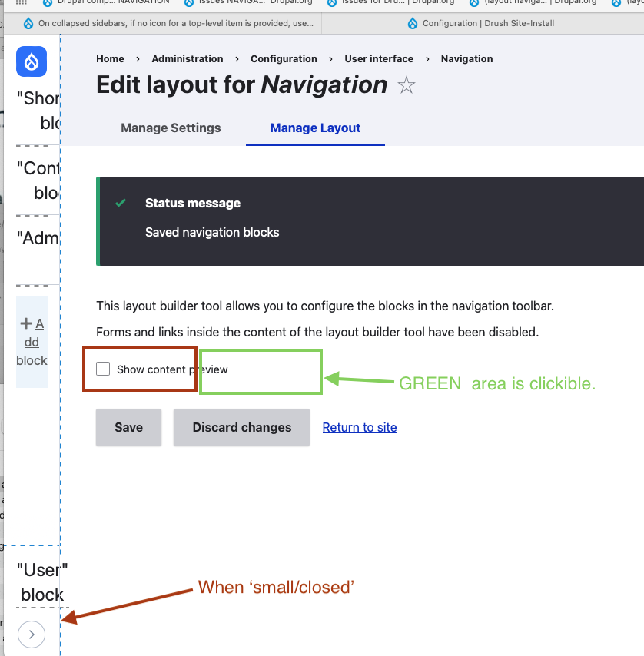Viewport: 644px width, 656px height.
Task: Click the grid icon at top left
Action: (x=21, y=3)
